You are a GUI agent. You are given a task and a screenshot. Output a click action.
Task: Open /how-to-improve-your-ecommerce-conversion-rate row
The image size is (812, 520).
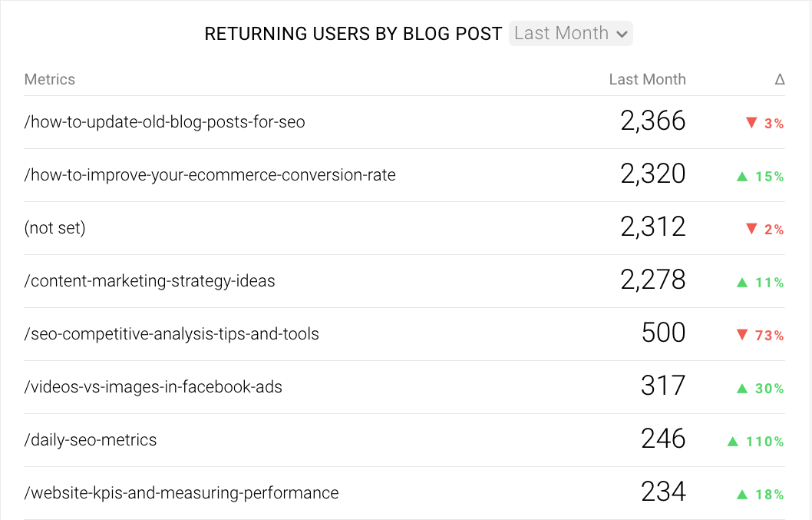pos(404,175)
